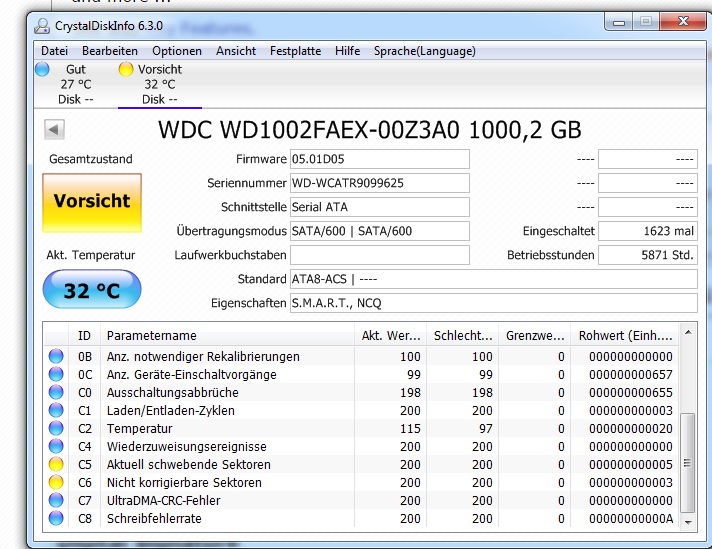Click the Firmware field 05.01D05
The height and width of the screenshot is (549, 712).
380,159
